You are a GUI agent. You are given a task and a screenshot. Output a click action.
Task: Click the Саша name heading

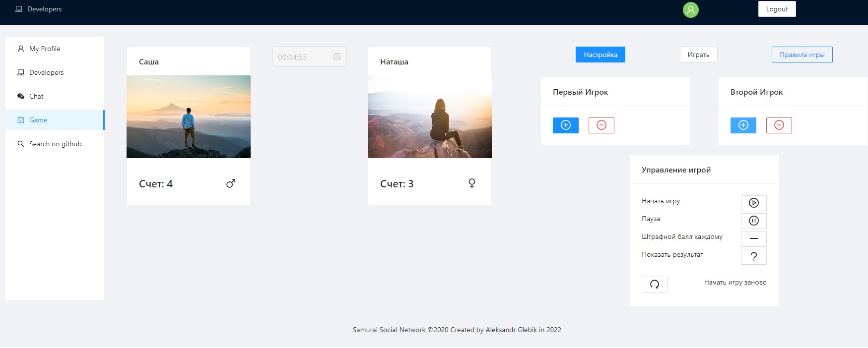coord(149,62)
